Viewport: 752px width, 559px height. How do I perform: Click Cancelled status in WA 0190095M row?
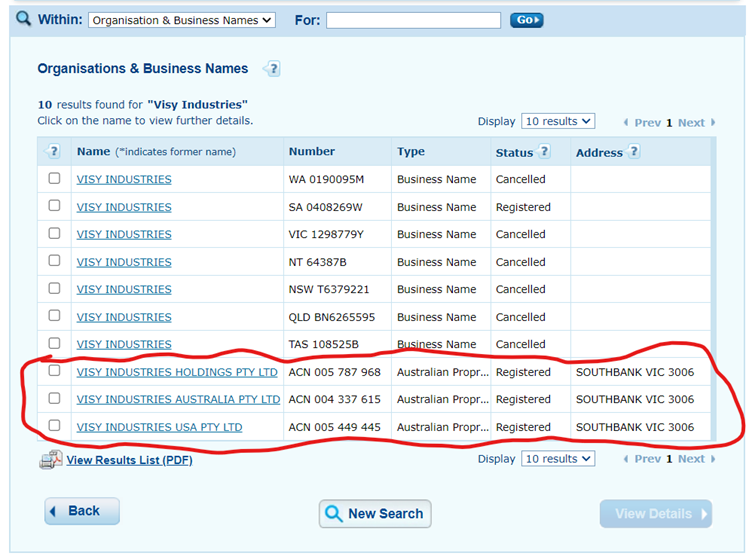(521, 179)
